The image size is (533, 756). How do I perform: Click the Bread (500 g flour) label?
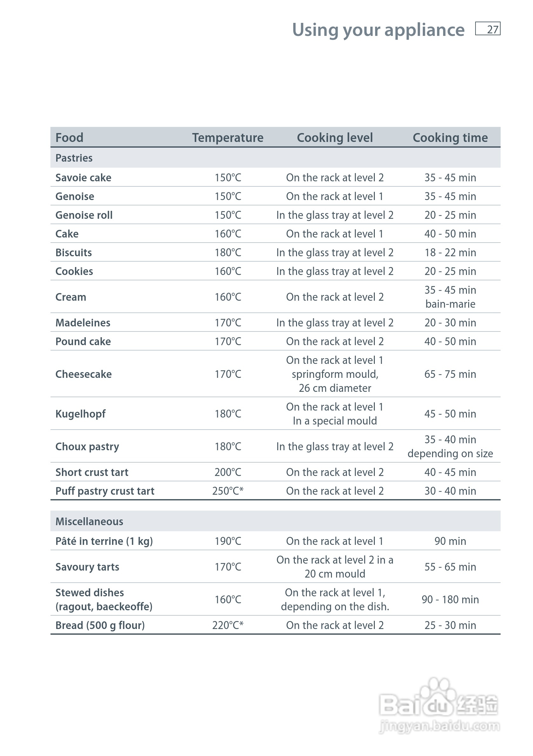click(x=100, y=625)
